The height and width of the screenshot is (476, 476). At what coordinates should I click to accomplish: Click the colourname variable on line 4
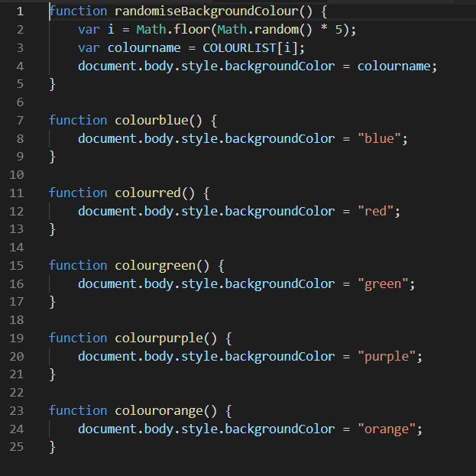point(396,66)
